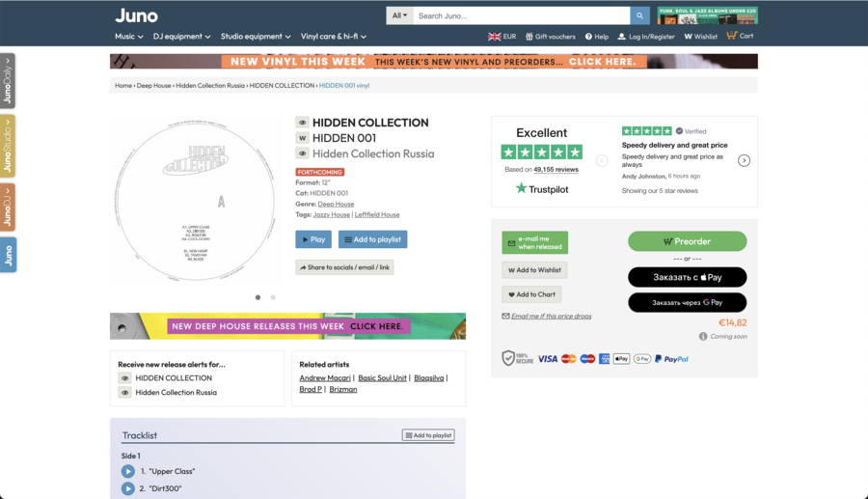Toggle alert eye beside Hidden Collection Russia label
Viewport: 868px width, 499px height.
point(302,153)
